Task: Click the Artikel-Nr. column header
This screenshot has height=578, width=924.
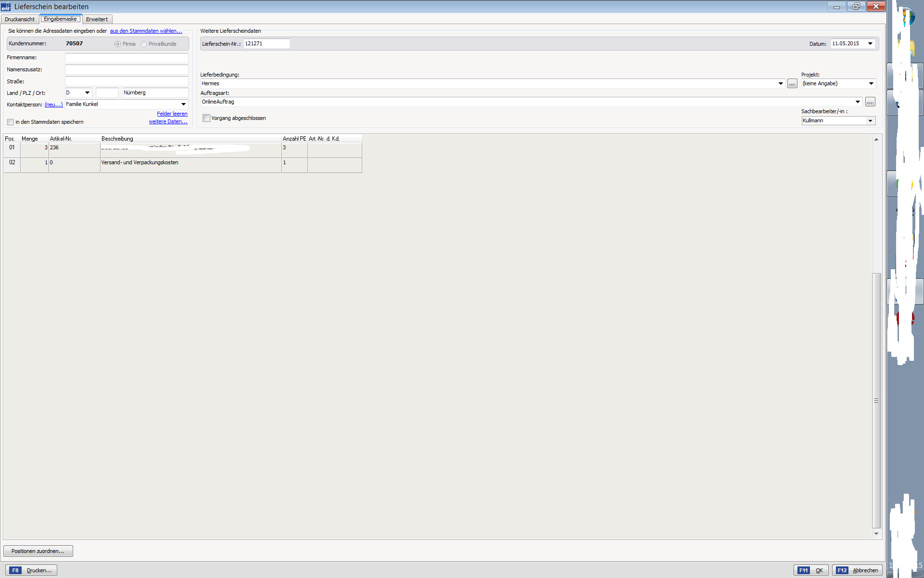Action: coord(74,139)
